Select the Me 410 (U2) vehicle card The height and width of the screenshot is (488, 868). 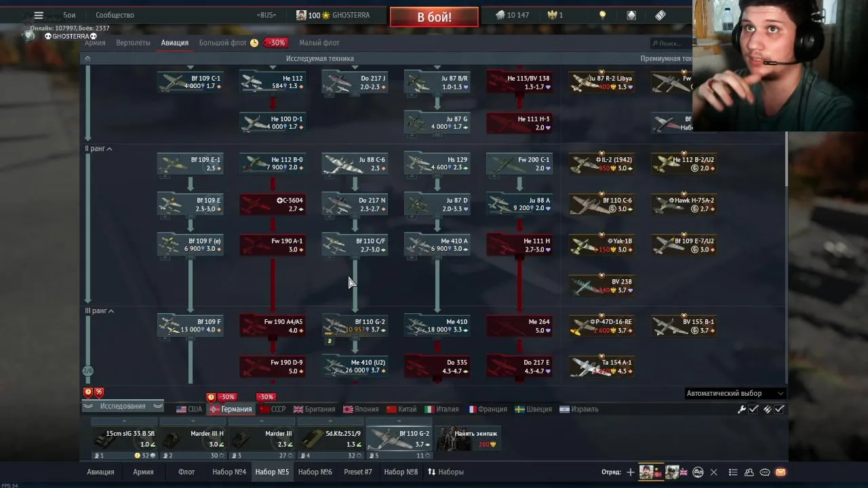(355, 367)
